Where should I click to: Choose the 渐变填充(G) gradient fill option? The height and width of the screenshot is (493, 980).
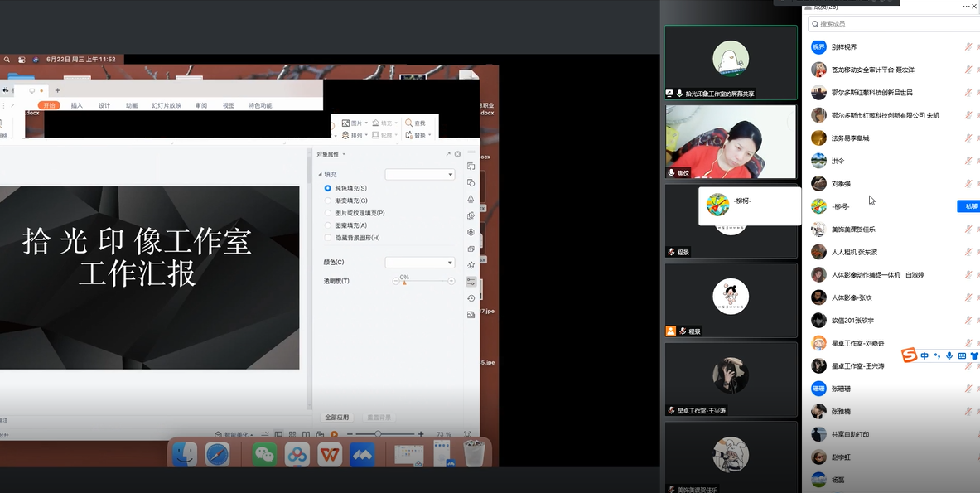(x=328, y=201)
